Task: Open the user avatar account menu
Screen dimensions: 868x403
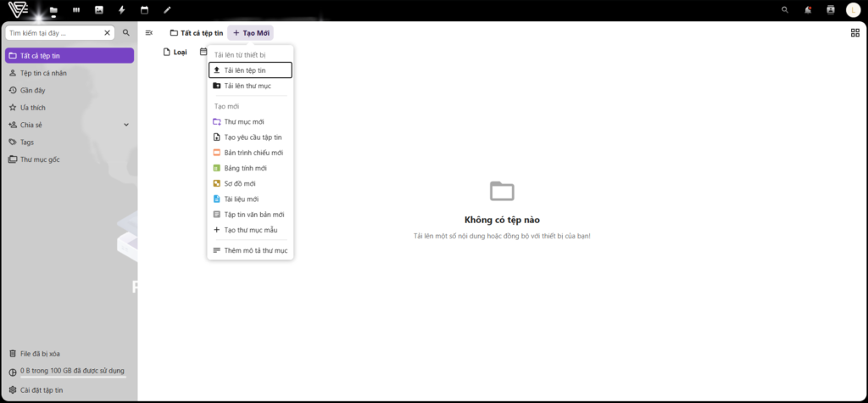Action: point(853,10)
